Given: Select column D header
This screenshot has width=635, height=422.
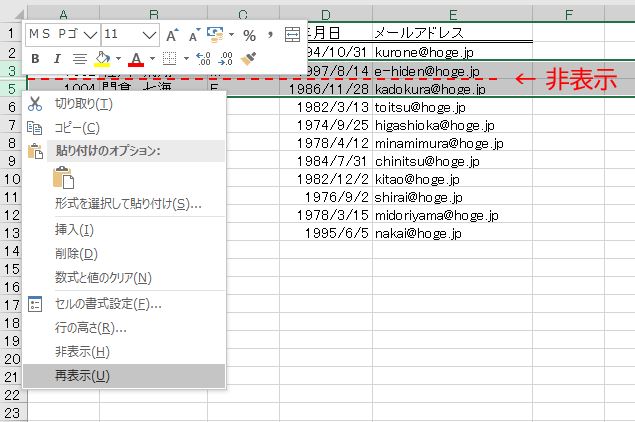Looking at the screenshot, I should click(326, 14).
